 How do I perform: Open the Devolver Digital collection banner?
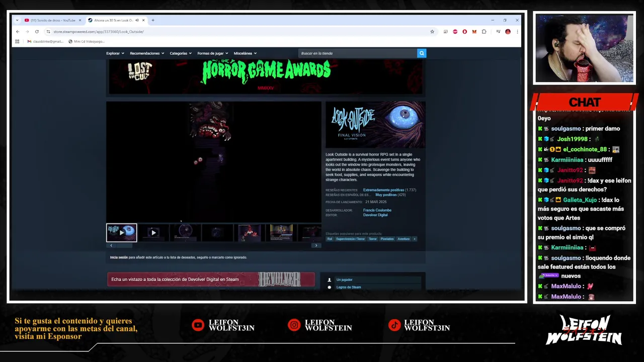211,280
